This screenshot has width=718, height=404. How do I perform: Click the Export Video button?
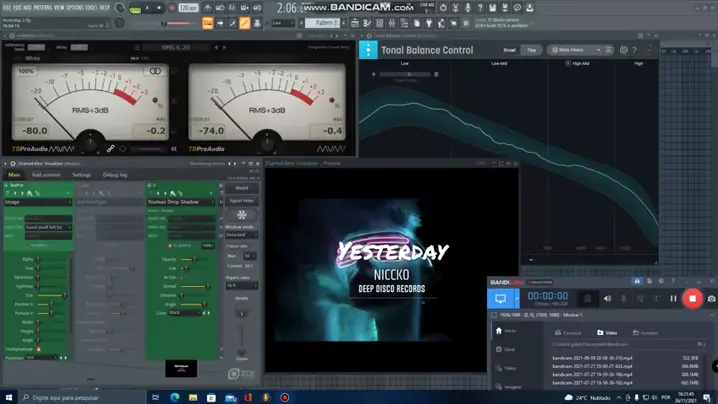(x=241, y=201)
